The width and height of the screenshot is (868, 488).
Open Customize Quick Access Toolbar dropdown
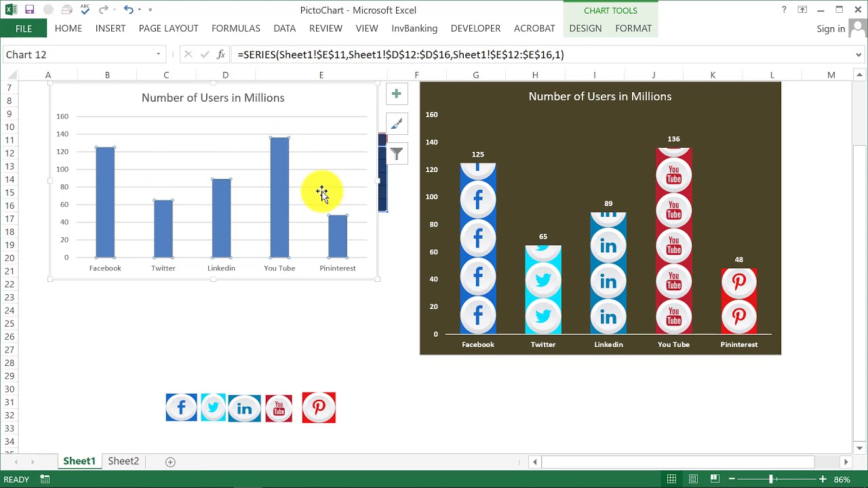click(x=150, y=9)
